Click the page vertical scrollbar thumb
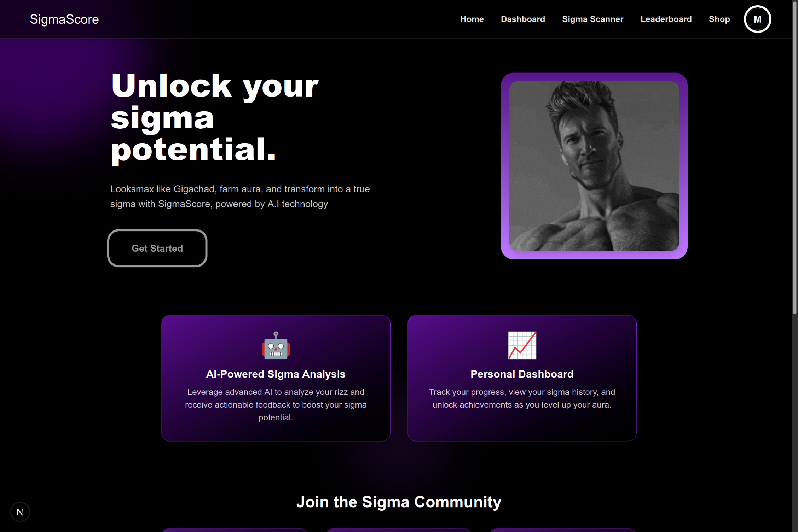The image size is (798, 532). tap(794, 157)
